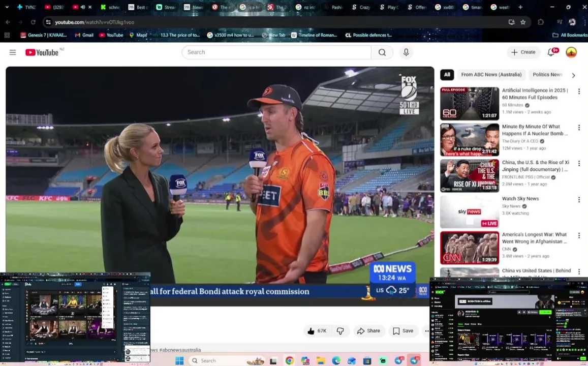Share this video
The width and height of the screenshot is (588, 366).
point(368,331)
